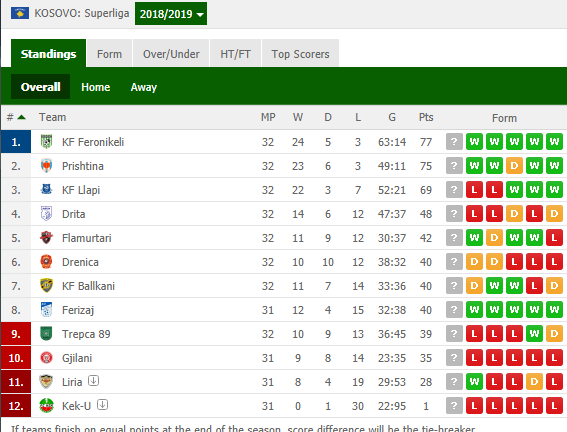The height and width of the screenshot is (432, 567).
Task: Click the Flamurtari team crest
Action: 46,238
